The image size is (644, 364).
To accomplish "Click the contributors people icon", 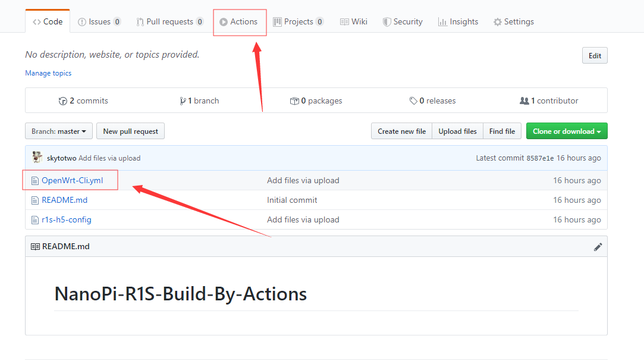I will point(524,101).
